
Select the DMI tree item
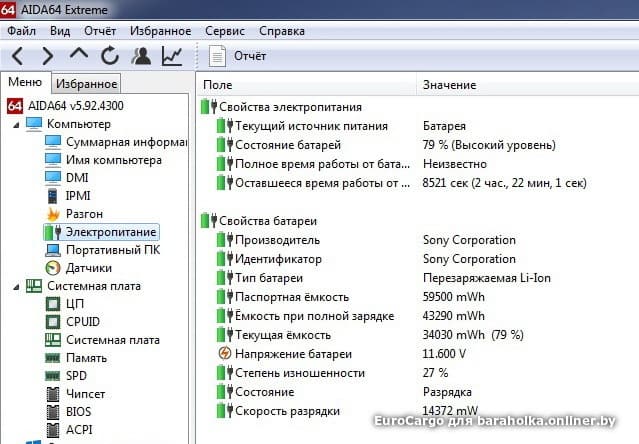[67, 178]
